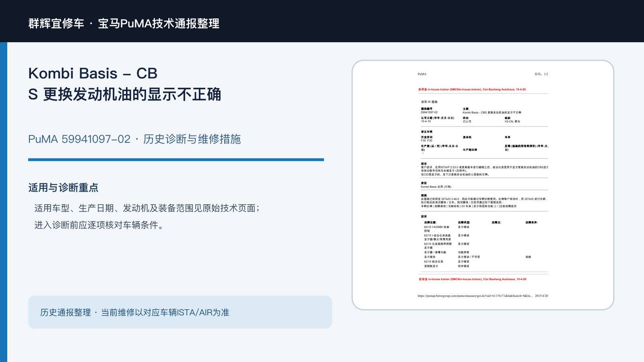Image resolution: width=644 pixels, height=362 pixels.
Task: Click the 故障类型 column header in the table
Action: 464,222
